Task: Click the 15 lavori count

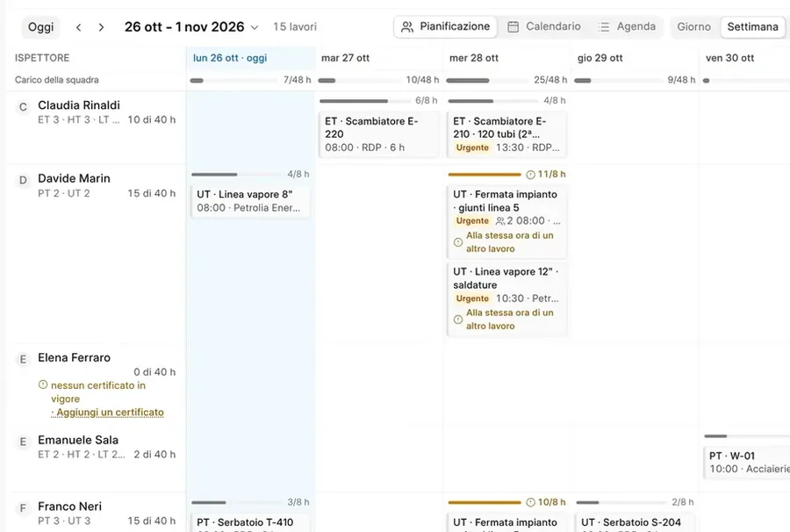Action: point(295,26)
